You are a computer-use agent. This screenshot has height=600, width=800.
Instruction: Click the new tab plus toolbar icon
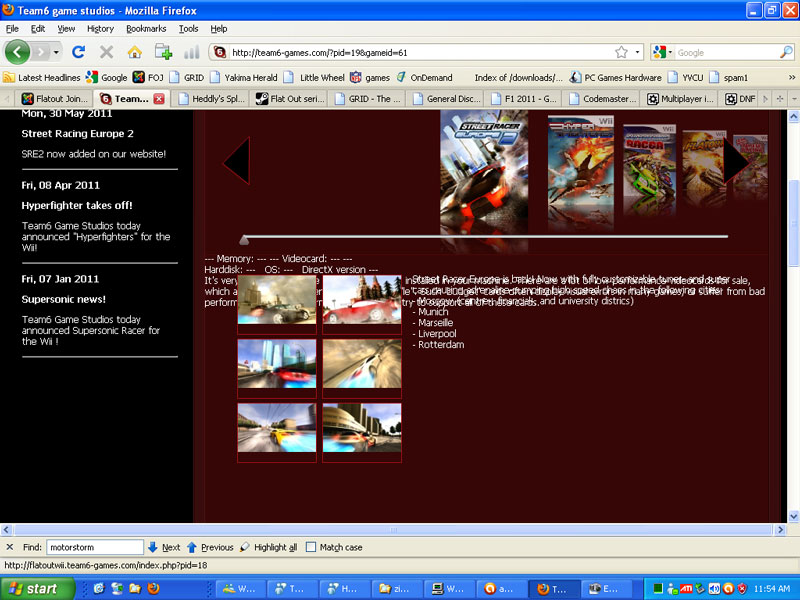(163, 52)
